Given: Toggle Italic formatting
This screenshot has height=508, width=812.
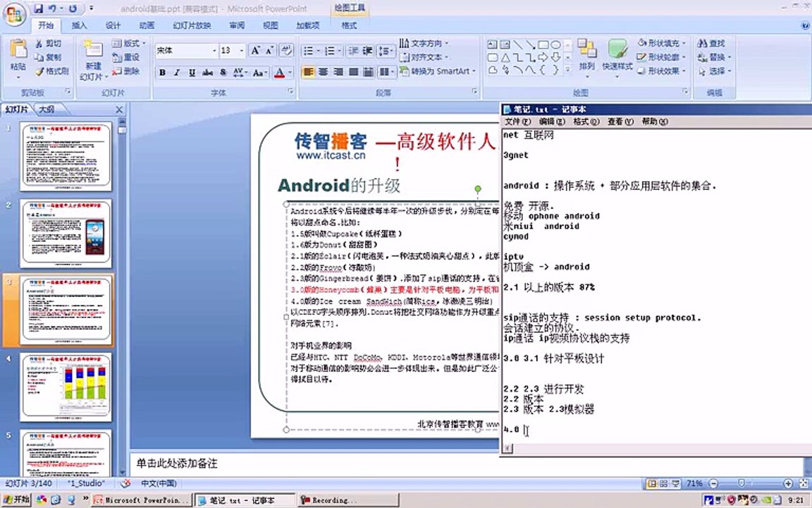Looking at the screenshot, I should click(177, 73).
